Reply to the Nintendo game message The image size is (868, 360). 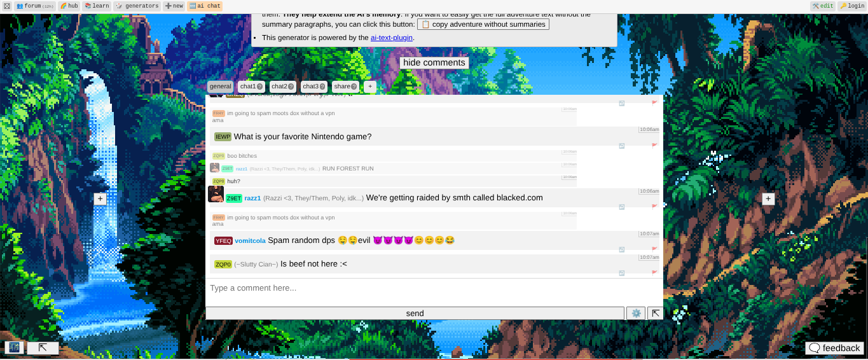[x=622, y=146]
